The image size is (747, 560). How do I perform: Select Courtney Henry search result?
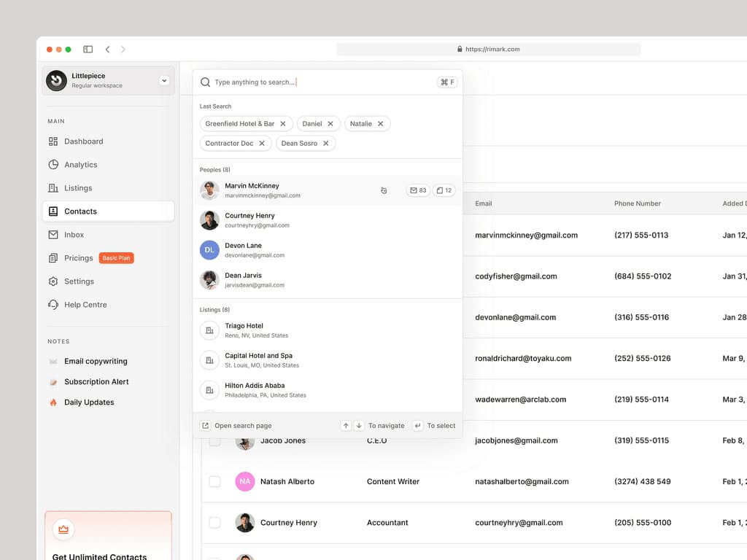328,220
